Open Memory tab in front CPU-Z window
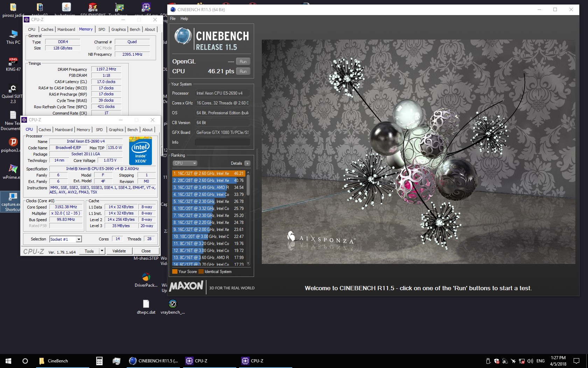 tap(83, 130)
